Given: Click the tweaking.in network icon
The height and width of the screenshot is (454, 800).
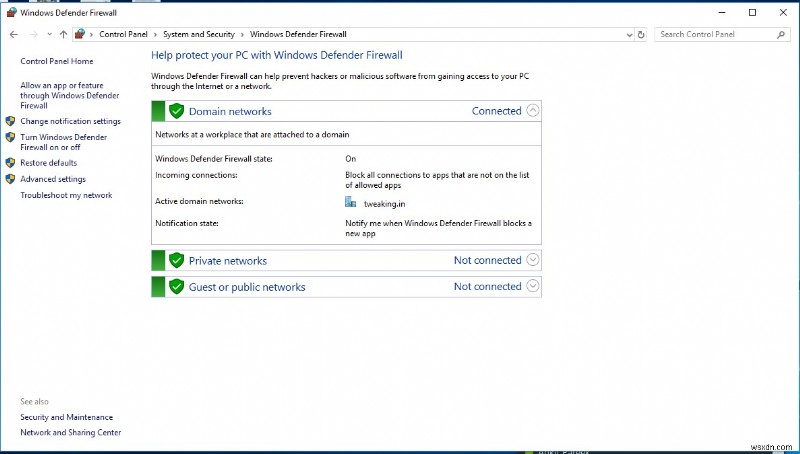Looking at the screenshot, I should click(351, 202).
